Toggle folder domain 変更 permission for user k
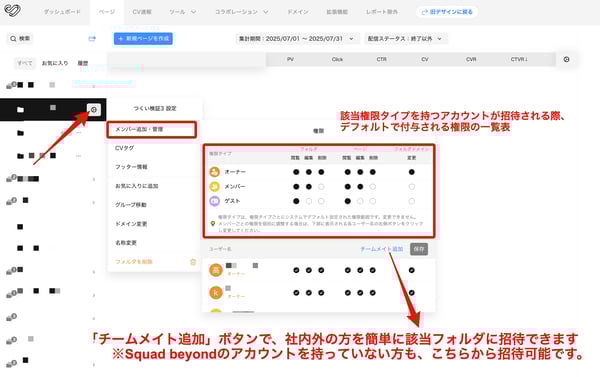 [x=411, y=293]
